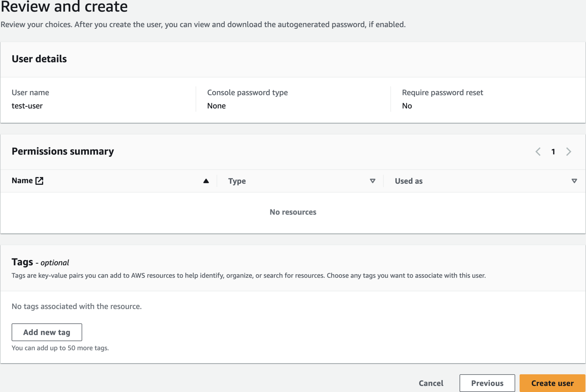Screen dimensions: 586x392
Task: Go to the previous permissions page chevron
Action: 538,152
